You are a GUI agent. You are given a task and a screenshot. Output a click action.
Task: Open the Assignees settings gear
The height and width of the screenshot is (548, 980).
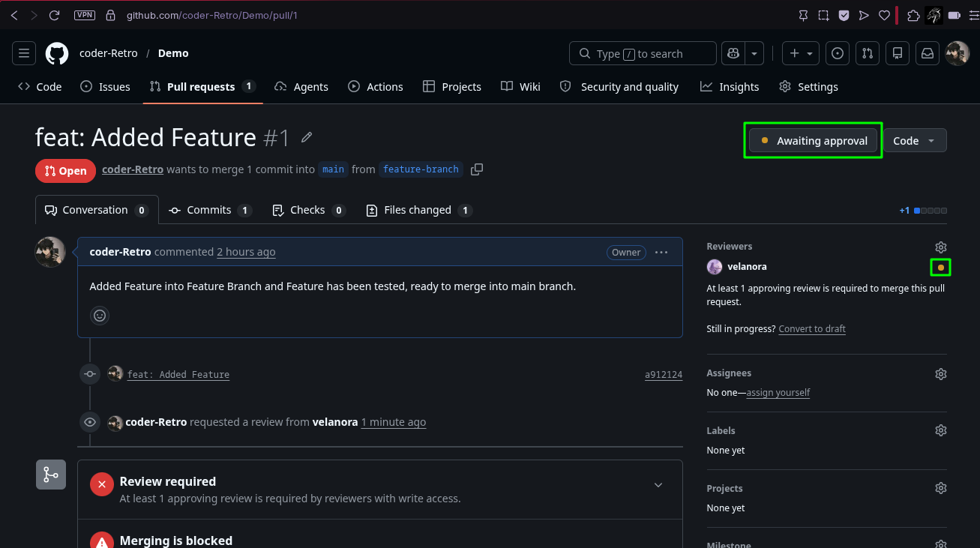click(941, 374)
